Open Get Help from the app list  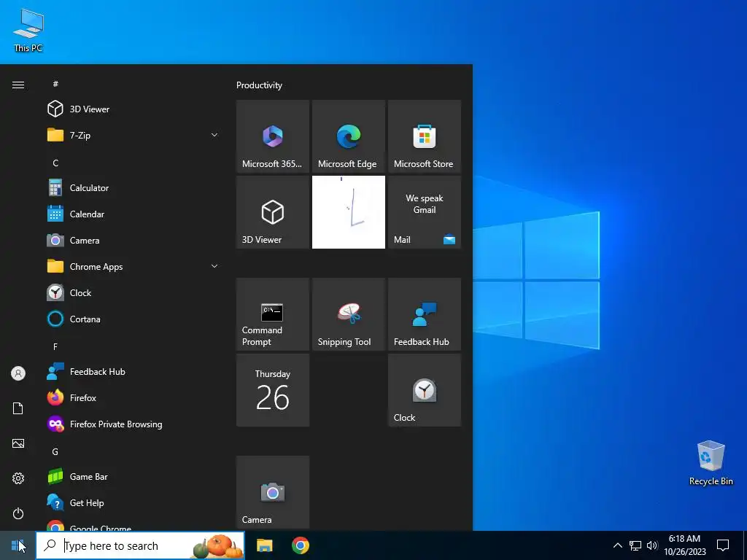click(133, 503)
